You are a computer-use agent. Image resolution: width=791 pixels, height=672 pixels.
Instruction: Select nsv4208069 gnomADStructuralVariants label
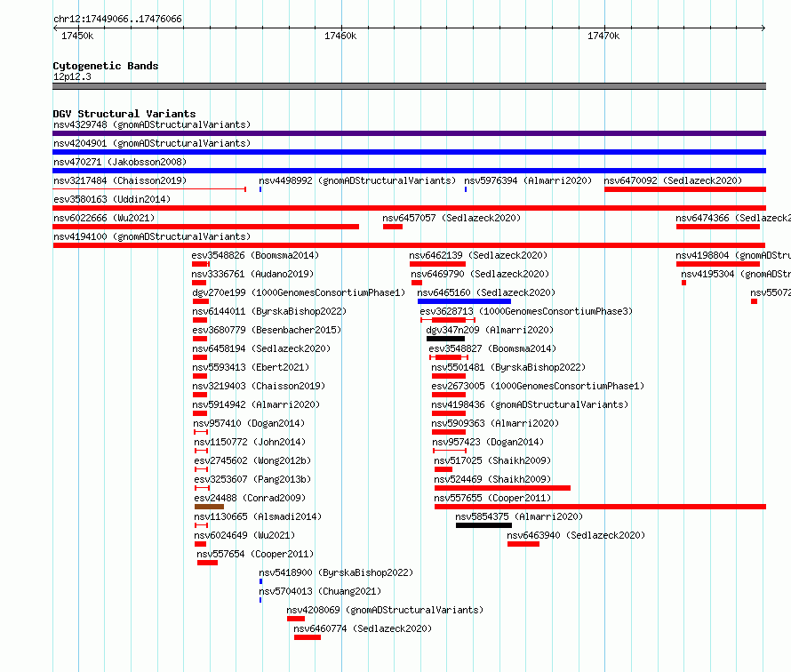pos(385,610)
